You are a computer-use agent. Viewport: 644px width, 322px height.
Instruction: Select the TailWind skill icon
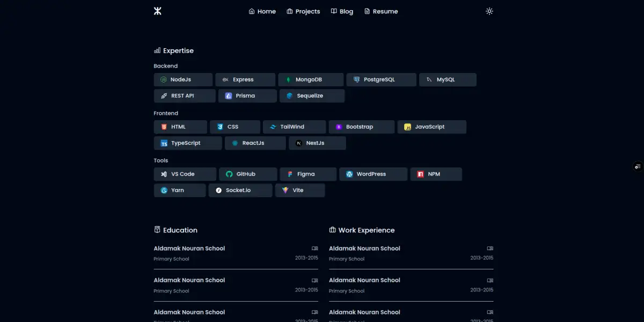click(273, 127)
